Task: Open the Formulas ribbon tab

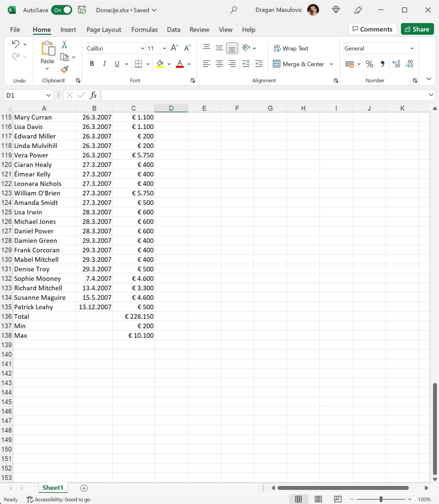Action: [144, 30]
